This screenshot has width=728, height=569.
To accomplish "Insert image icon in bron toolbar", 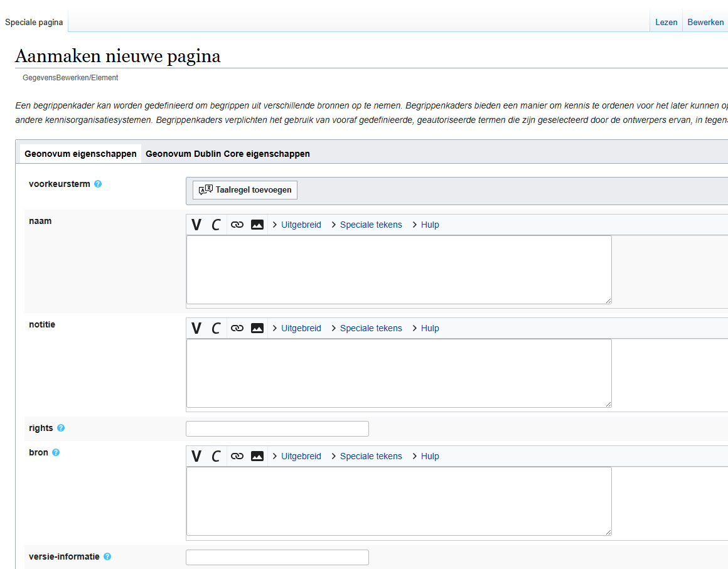I will 257,456.
